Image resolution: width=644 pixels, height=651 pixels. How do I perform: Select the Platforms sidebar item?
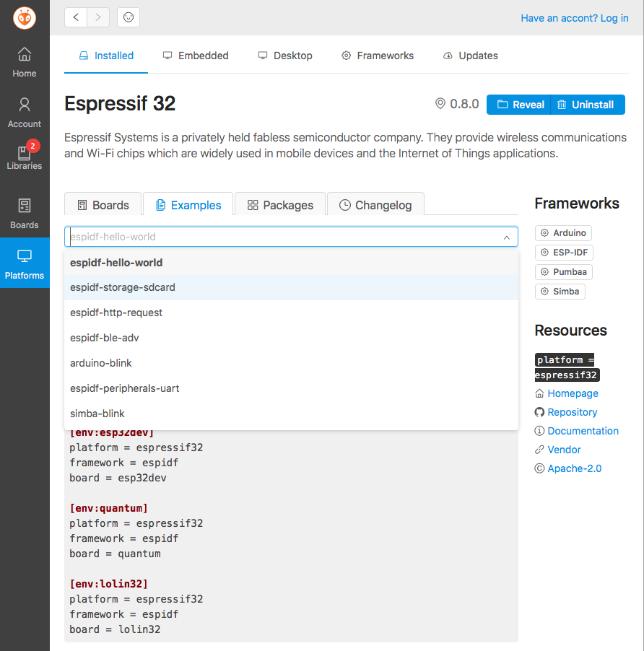pyautogui.click(x=25, y=263)
